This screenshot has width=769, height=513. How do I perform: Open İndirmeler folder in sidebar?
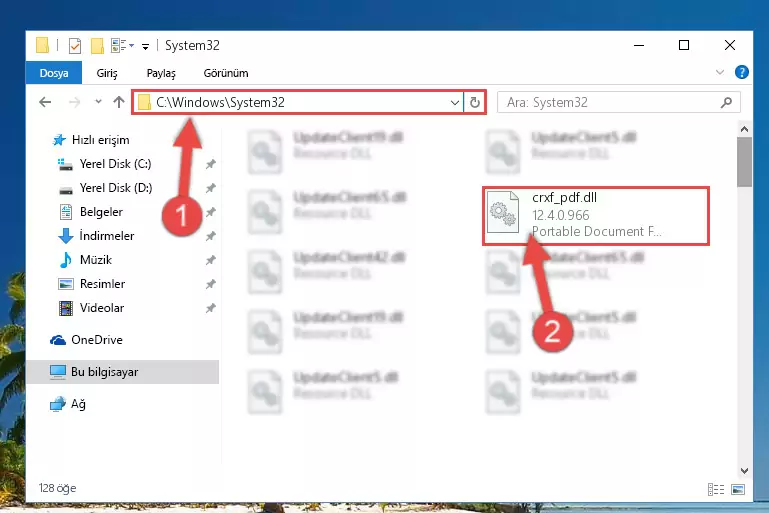(96, 236)
